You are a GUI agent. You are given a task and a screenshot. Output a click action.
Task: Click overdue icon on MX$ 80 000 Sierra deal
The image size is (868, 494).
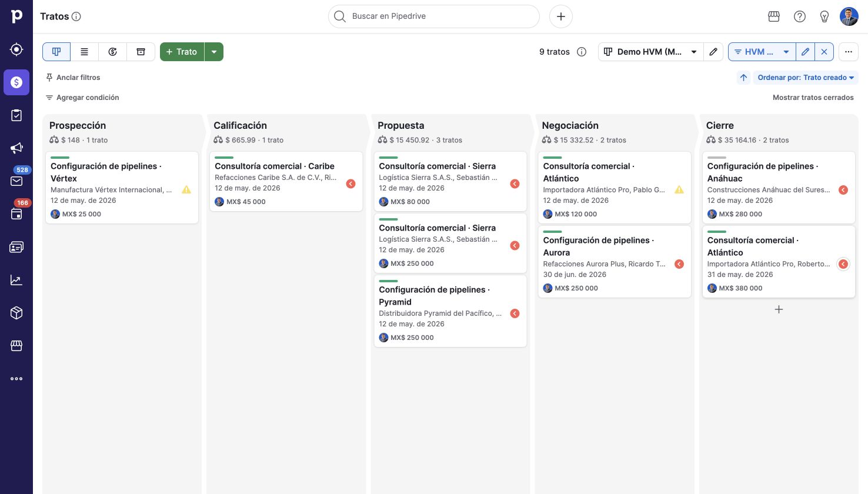click(x=515, y=184)
